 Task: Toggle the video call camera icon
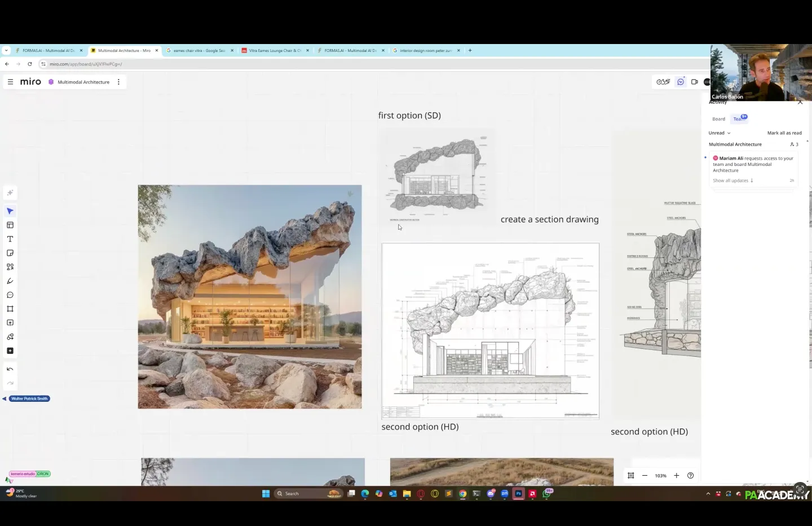tap(694, 82)
